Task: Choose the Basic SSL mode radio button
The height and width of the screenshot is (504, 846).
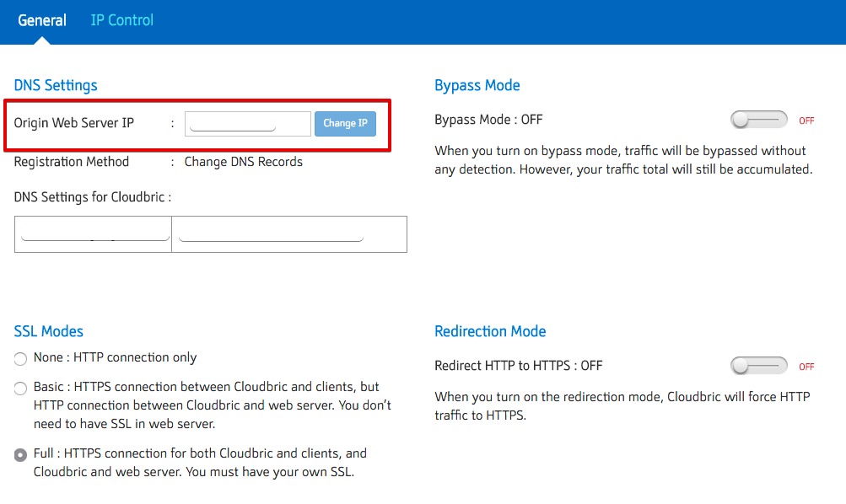Action: tap(21, 389)
